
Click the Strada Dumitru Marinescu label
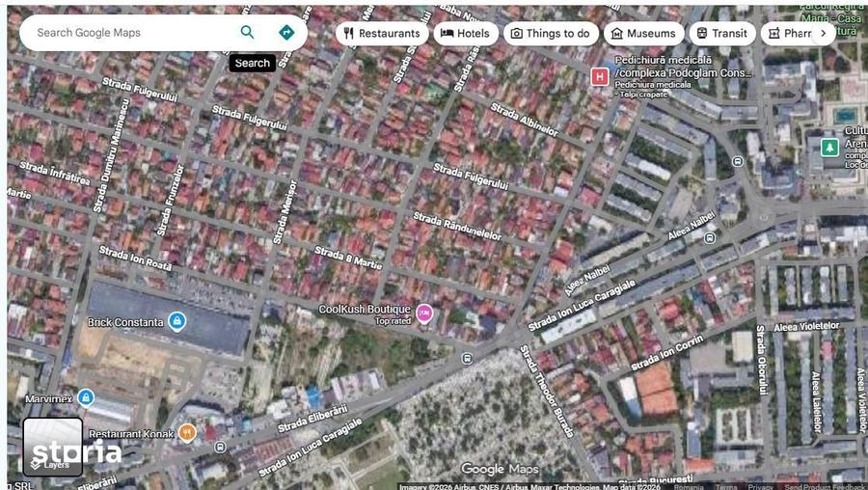point(111,155)
